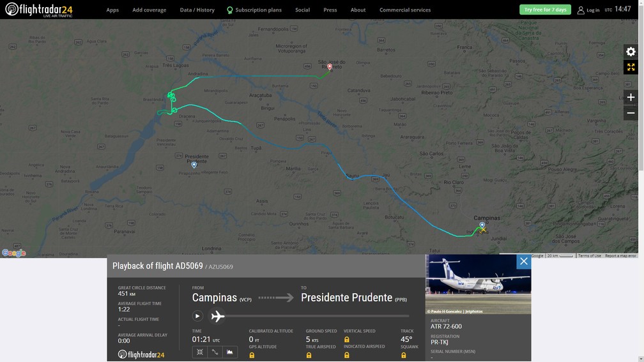Click the green subscription lightbulb icon

[229, 10]
